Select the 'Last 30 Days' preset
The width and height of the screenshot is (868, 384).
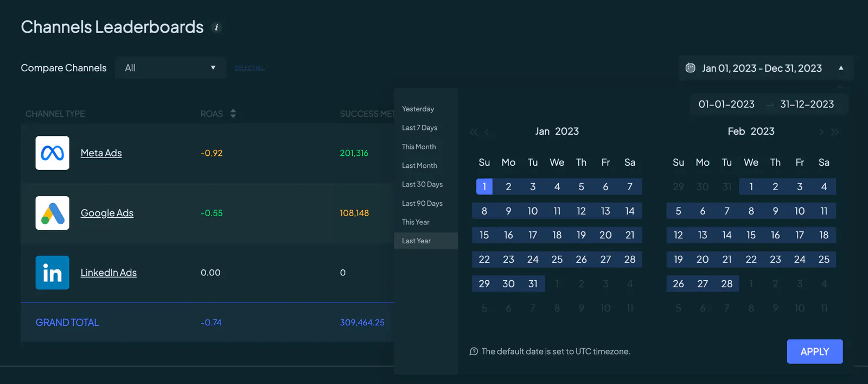[422, 184]
